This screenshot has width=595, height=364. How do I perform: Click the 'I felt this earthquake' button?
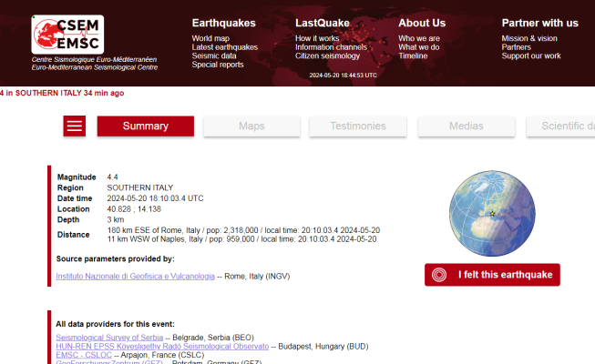[x=492, y=274]
